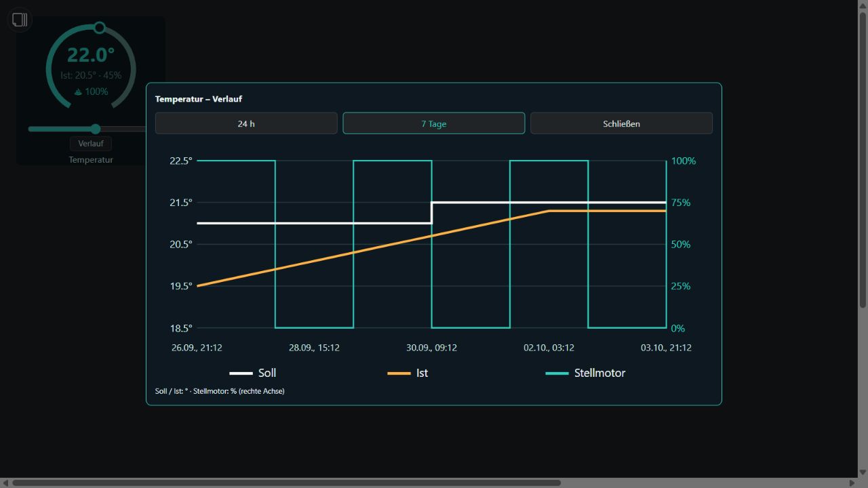Click the vertical scrollbar up arrow
Viewport: 868px width, 488px height.
[863, 5]
